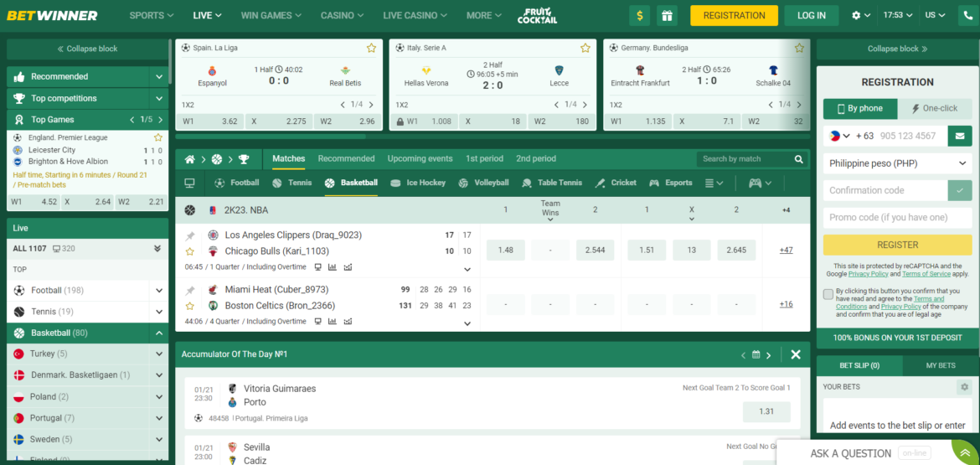Switch to Upcoming events tab
Image resolution: width=980 pixels, height=465 pixels.
click(420, 158)
